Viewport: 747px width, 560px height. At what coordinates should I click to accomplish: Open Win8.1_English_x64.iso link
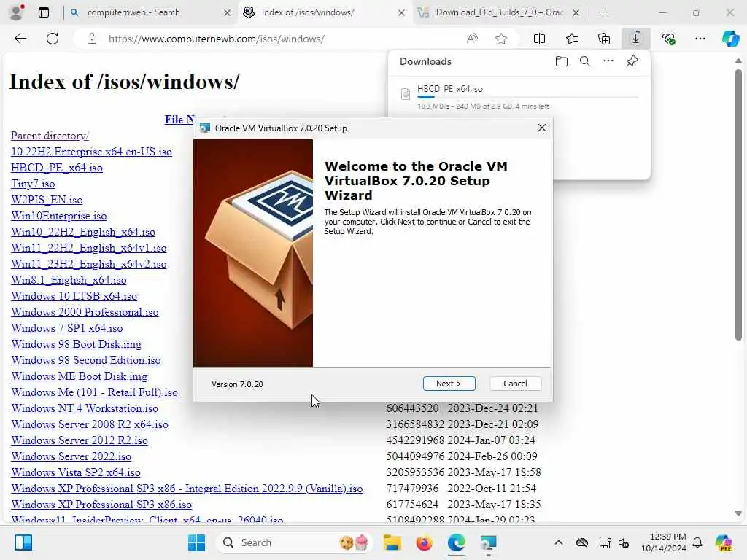coord(69,280)
